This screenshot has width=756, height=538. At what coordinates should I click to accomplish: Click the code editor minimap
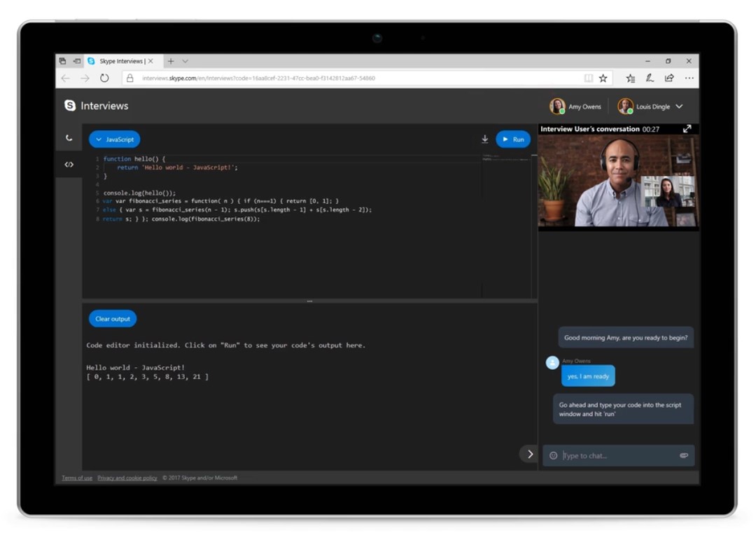[506, 158]
